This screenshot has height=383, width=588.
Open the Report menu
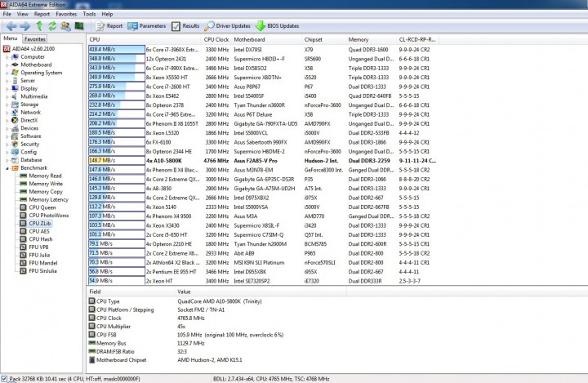tap(42, 14)
